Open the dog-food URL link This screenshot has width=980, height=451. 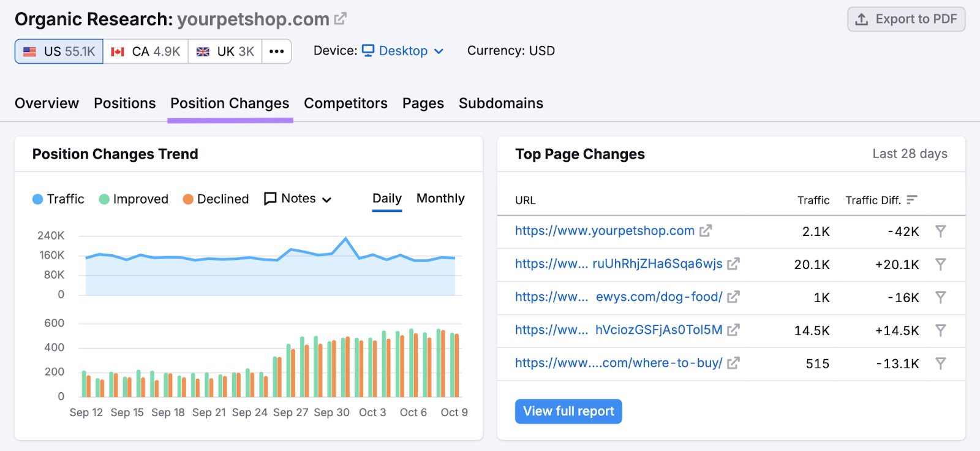tap(619, 297)
